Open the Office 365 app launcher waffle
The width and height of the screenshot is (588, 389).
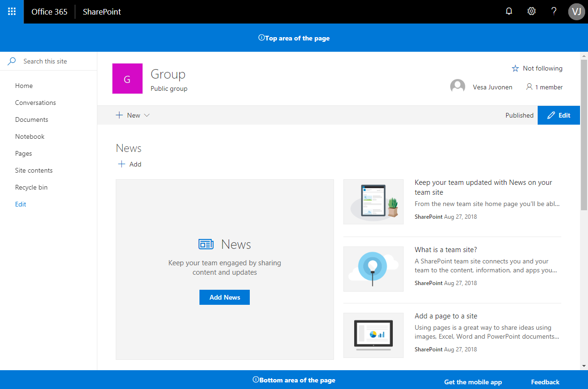11,11
